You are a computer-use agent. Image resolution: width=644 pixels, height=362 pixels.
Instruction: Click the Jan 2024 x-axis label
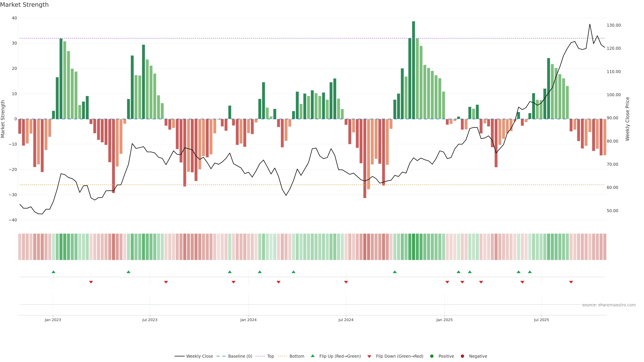click(248, 320)
